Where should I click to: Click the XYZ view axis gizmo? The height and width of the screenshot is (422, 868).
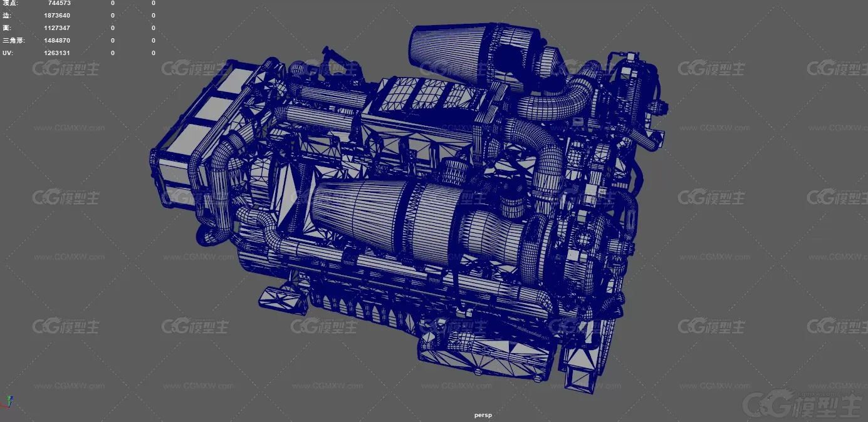coord(8,401)
